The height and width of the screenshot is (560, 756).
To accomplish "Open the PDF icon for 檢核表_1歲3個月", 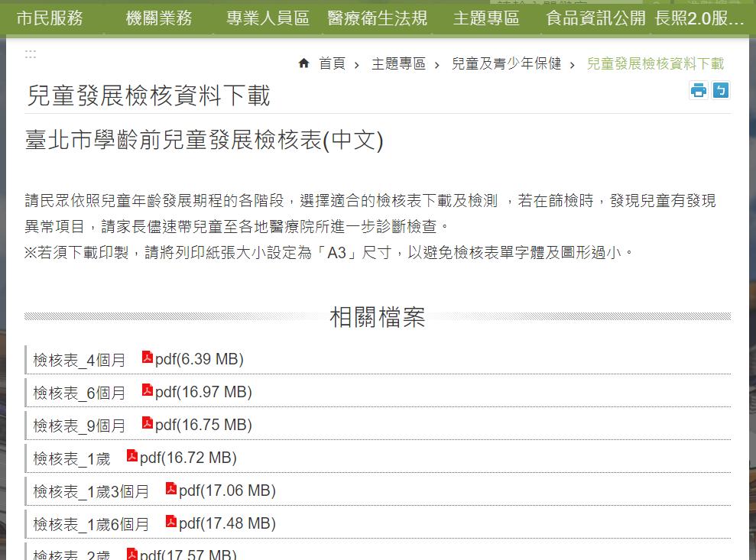I will coord(171,488).
